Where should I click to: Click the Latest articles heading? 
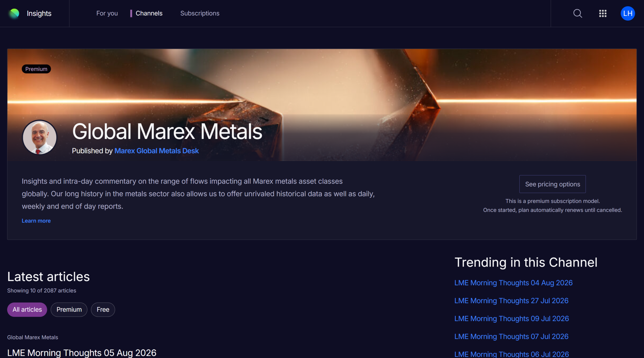[x=49, y=276]
